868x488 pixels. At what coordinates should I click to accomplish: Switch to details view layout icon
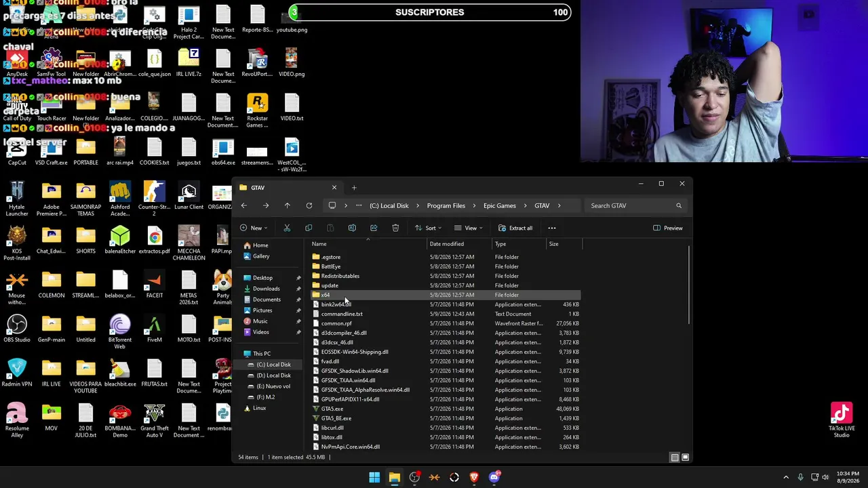(x=675, y=457)
